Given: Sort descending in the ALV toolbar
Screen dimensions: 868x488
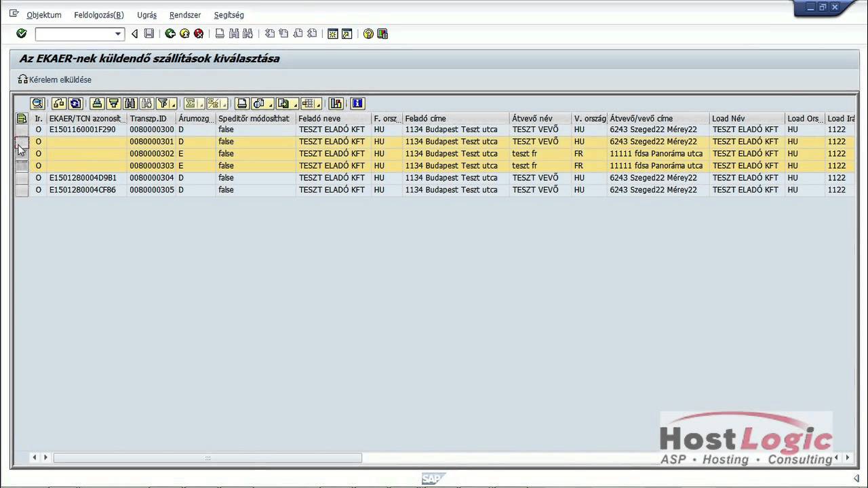Looking at the screenshot, I should coord(113,104).
